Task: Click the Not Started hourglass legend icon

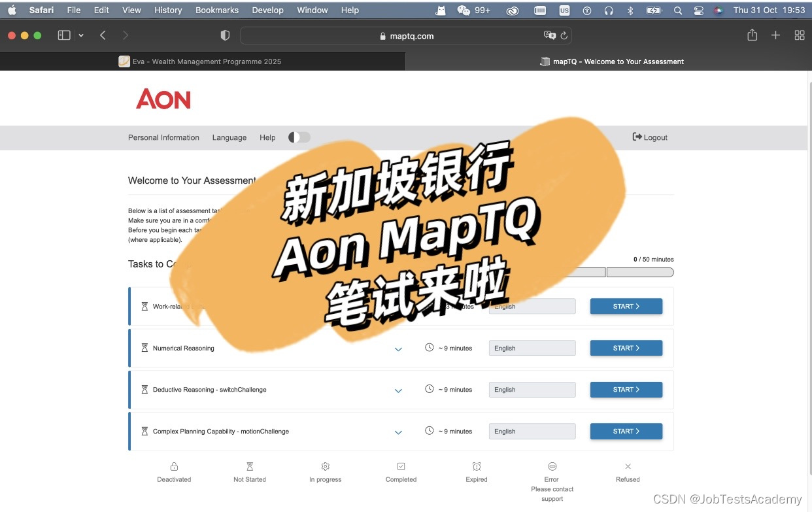Action: 250,466
